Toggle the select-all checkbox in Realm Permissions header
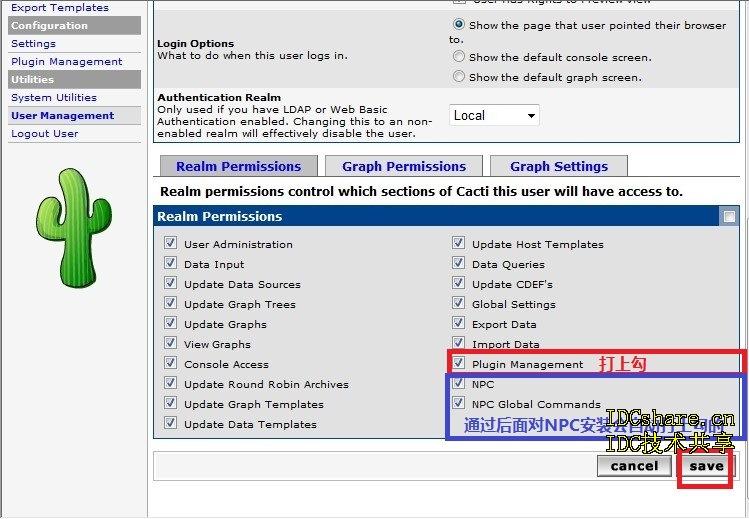The height and width of the screenshot is (519, 749). coord(729,217)
